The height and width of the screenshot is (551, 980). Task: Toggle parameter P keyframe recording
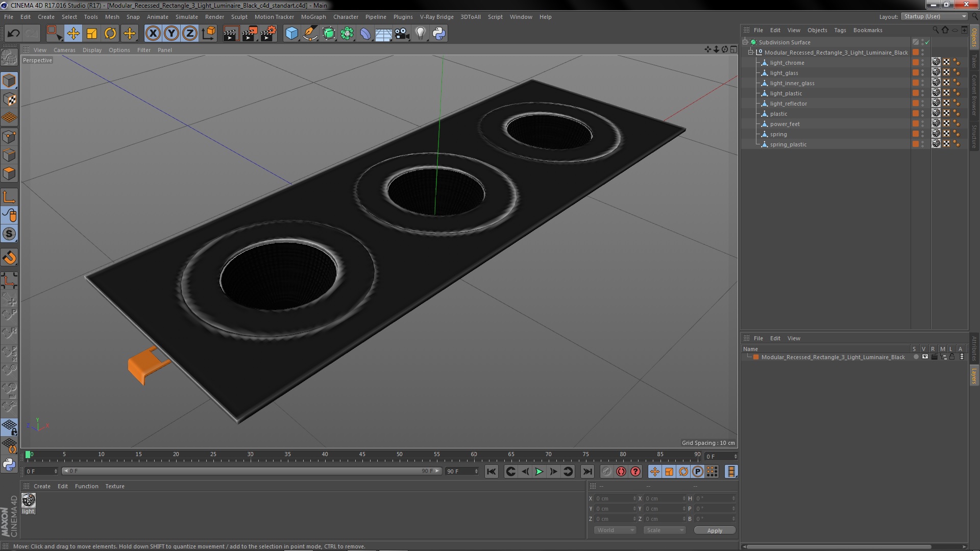698,472
